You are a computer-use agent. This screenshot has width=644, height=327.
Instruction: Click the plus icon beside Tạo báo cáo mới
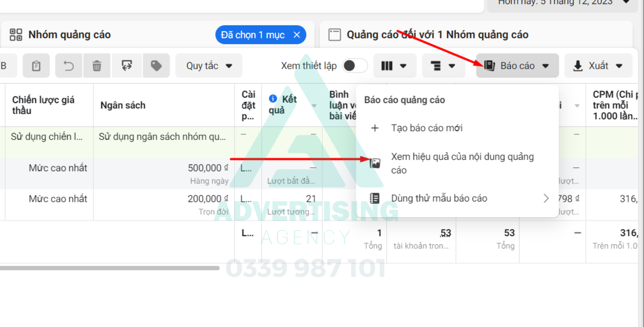(x=375, y=128)
